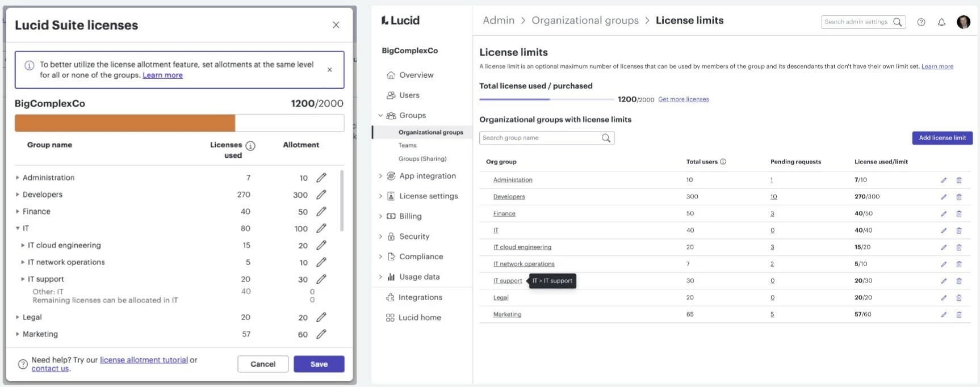
Task: Expand IT cloud engineering subgroup
Action: pyautogui.click(x=23, y=245)
